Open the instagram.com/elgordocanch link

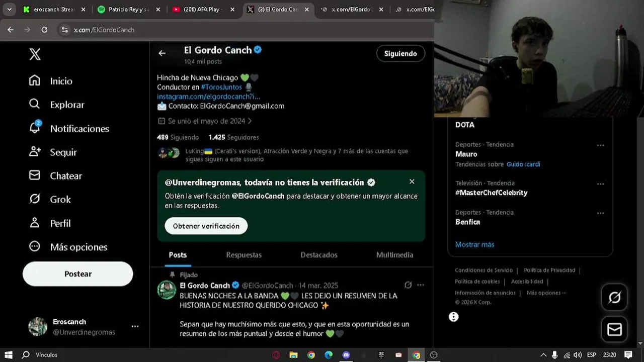pos(208,97)
